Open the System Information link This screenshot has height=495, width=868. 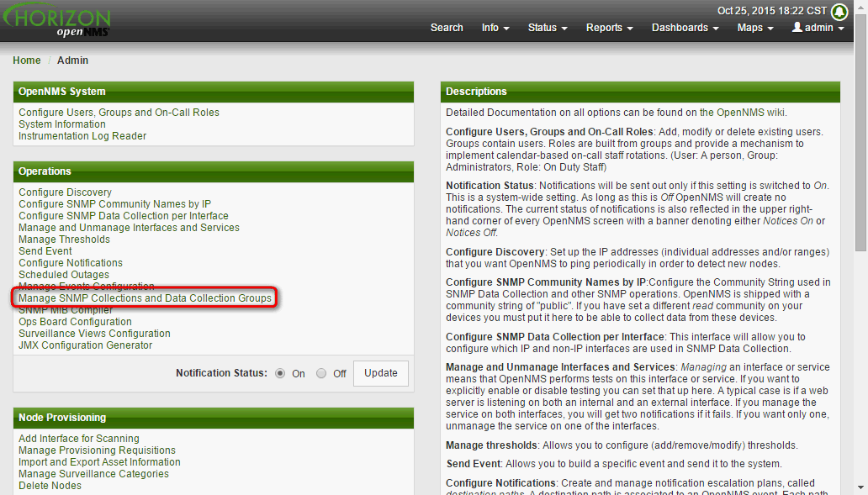62,124
